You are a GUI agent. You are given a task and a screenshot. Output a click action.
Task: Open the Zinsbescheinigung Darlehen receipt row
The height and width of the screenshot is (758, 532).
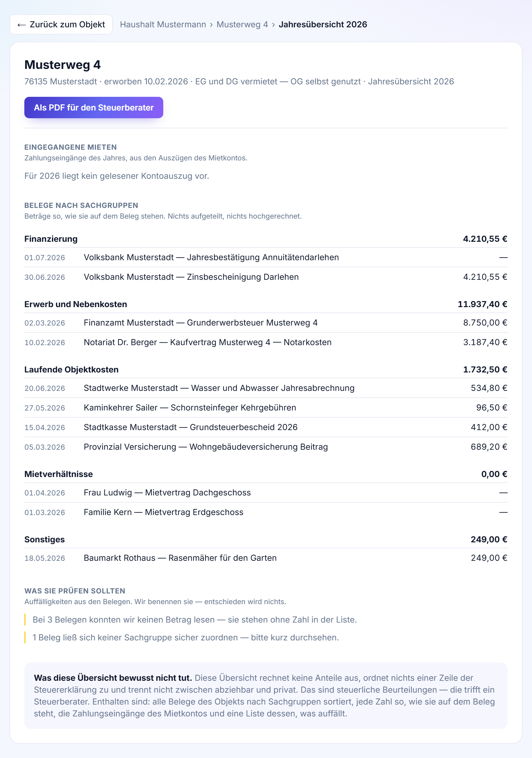[x=266, y=277]
